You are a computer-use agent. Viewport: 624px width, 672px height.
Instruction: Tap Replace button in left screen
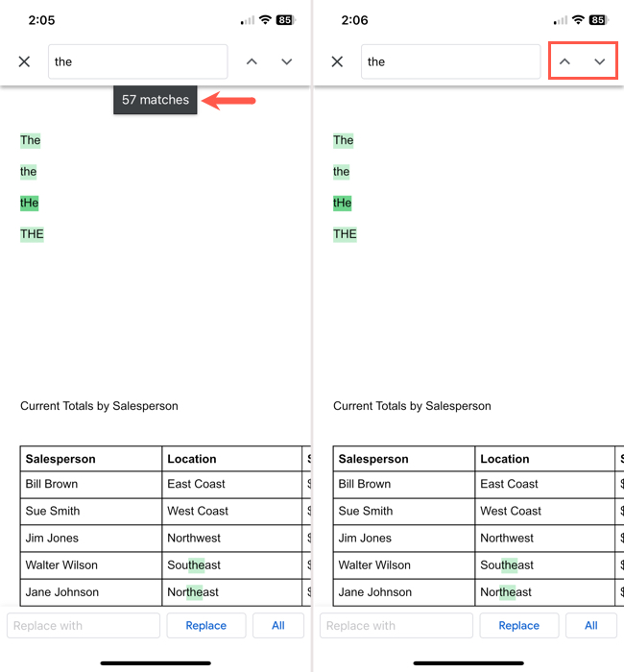206,625
